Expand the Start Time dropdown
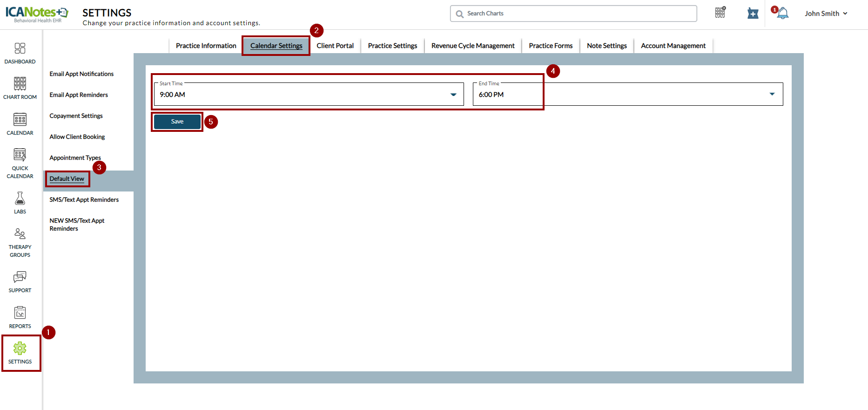Screen dimensions: 868x410 point(453,95)
